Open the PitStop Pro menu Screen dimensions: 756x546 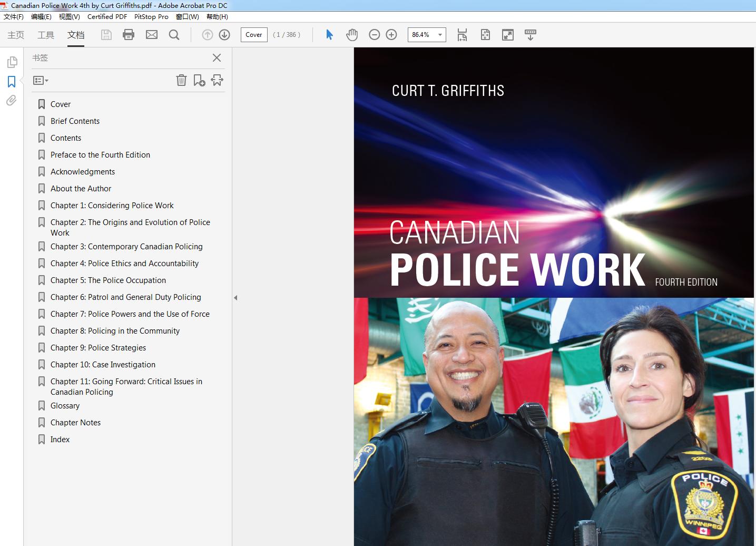click(151, 16)
